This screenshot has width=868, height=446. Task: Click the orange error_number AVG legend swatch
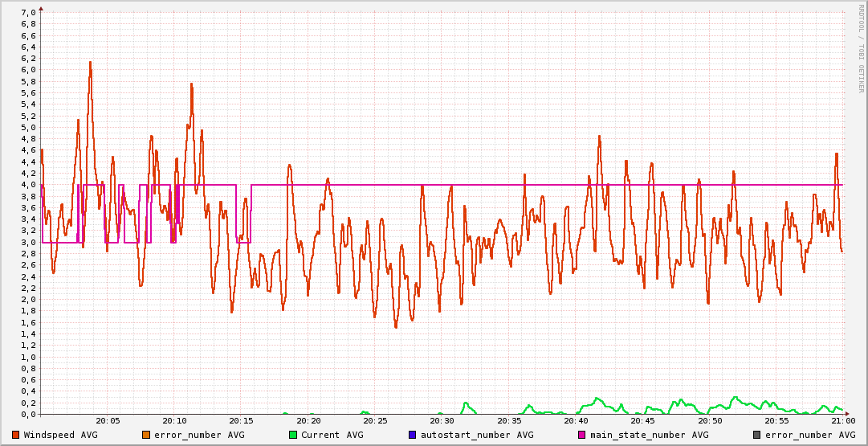[x=145, y=435]
